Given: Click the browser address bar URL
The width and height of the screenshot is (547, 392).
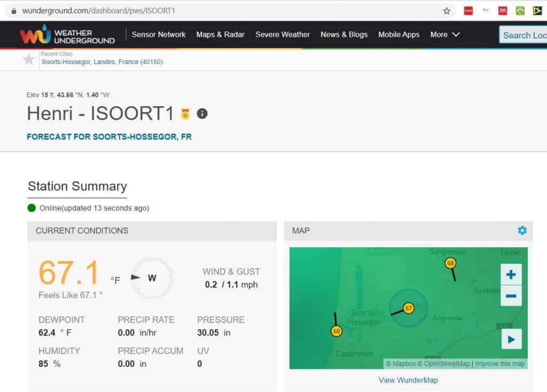Looking at the screenshot, I should click(x=99, y=11).
